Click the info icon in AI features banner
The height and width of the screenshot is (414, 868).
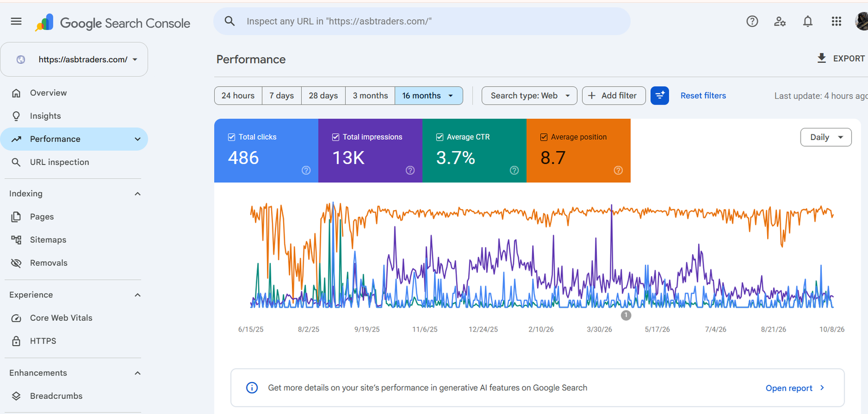[252, 387]
